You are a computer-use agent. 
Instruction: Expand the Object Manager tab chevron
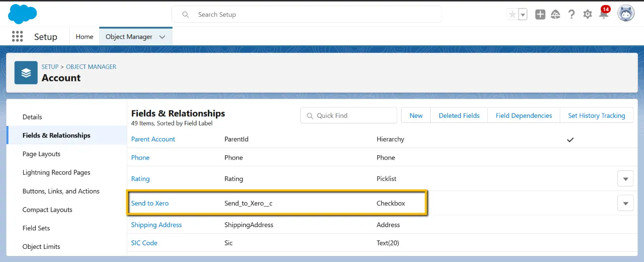162,37
